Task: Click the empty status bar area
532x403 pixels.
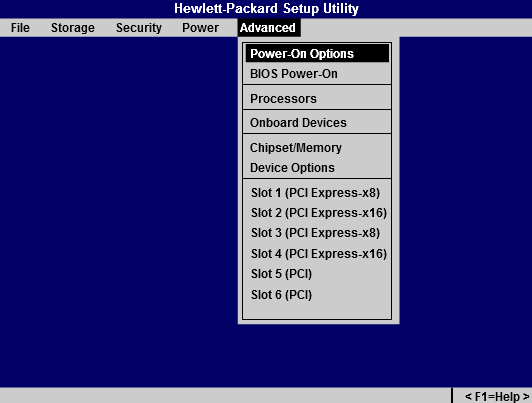Action: (225, 396)
